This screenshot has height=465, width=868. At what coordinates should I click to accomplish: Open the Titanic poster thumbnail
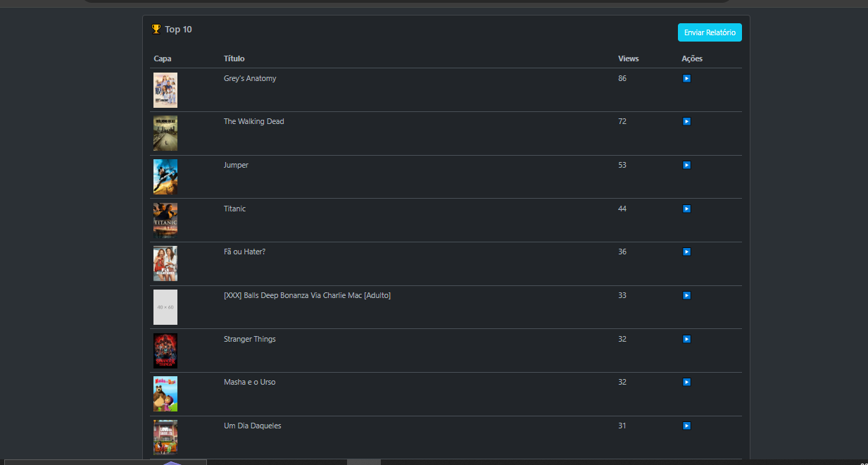tap(165, 221)
